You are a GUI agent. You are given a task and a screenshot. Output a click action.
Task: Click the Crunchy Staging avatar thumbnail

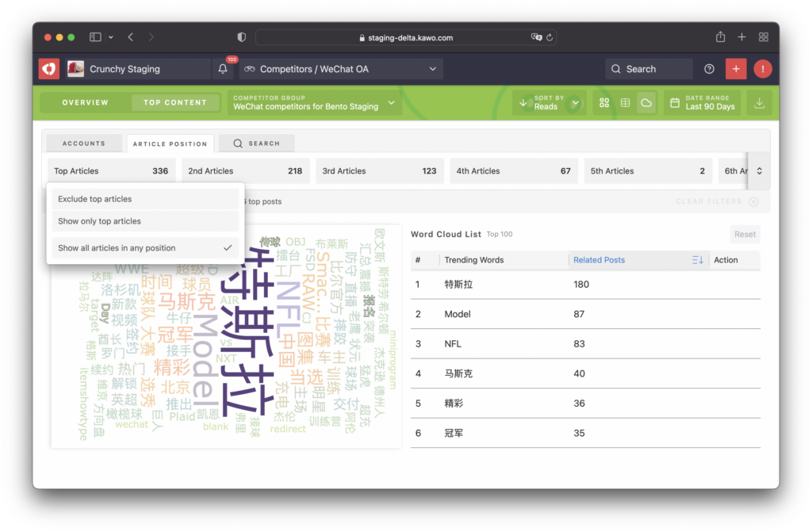(75, 69)
